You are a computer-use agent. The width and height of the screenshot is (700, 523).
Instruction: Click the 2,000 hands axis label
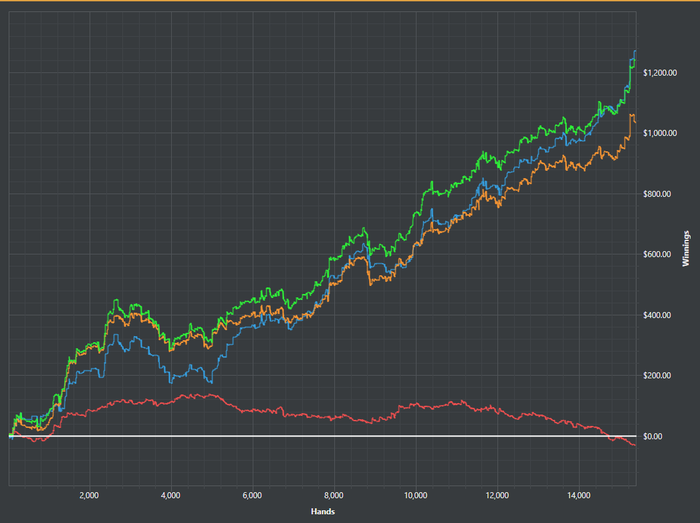(x=89, y=495)
